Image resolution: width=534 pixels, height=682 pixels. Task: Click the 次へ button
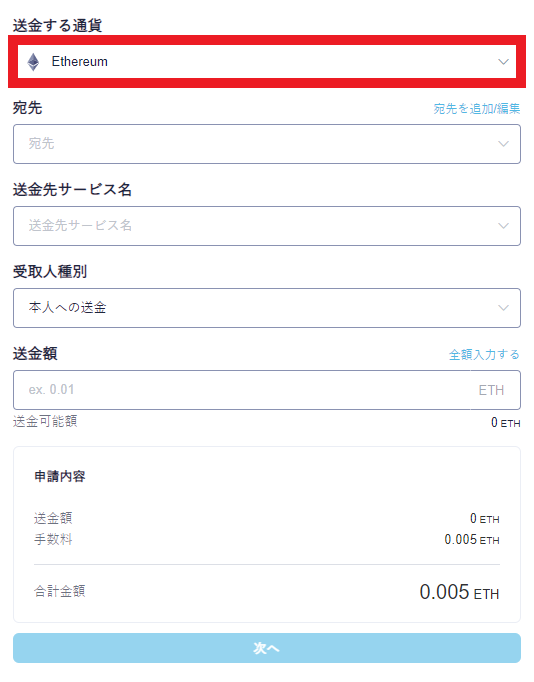pyautogui.click(x=267, y=648)
